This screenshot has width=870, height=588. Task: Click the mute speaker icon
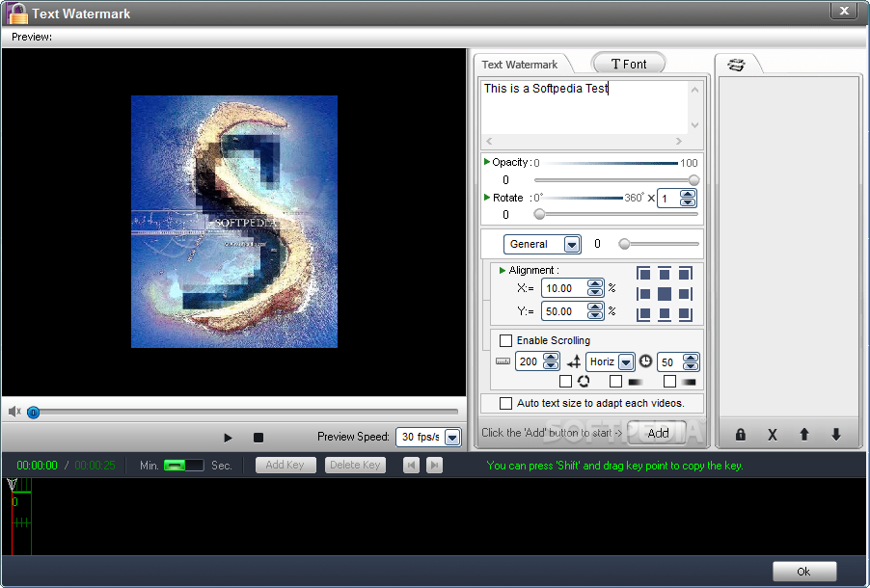click(14, 411)
